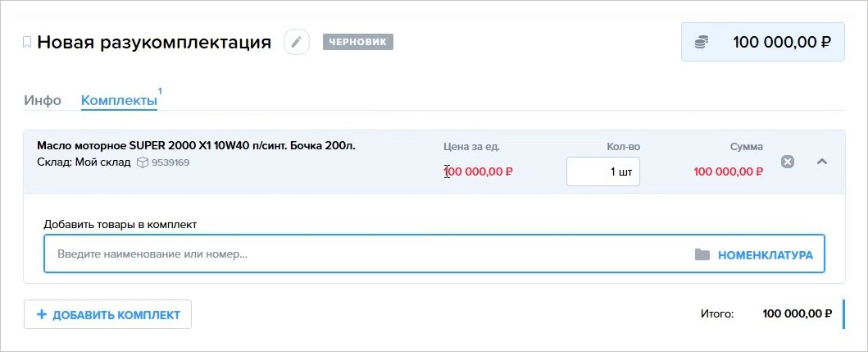Viewport: 868px width, 352px height.
Task: Focus the quantity field showing 1 шт
Action: tap(602, 171)
